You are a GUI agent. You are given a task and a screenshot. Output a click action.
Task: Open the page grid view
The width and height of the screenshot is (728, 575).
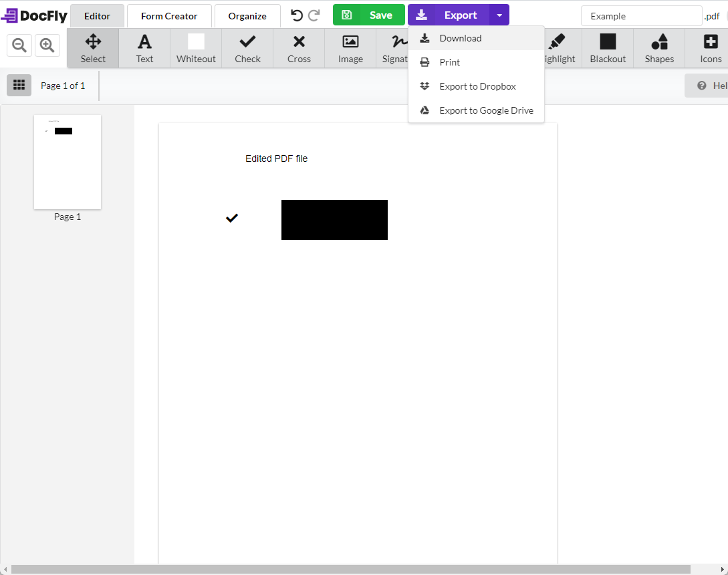(x=19, y=85)
